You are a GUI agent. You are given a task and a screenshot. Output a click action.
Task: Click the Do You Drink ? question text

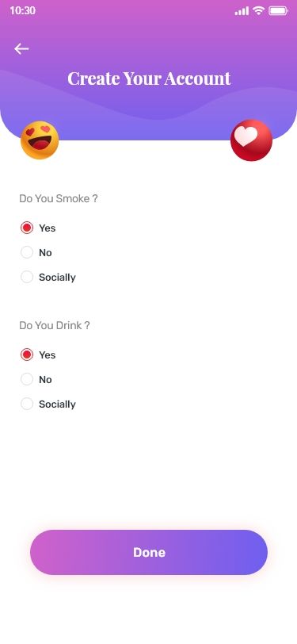(54, 326)
